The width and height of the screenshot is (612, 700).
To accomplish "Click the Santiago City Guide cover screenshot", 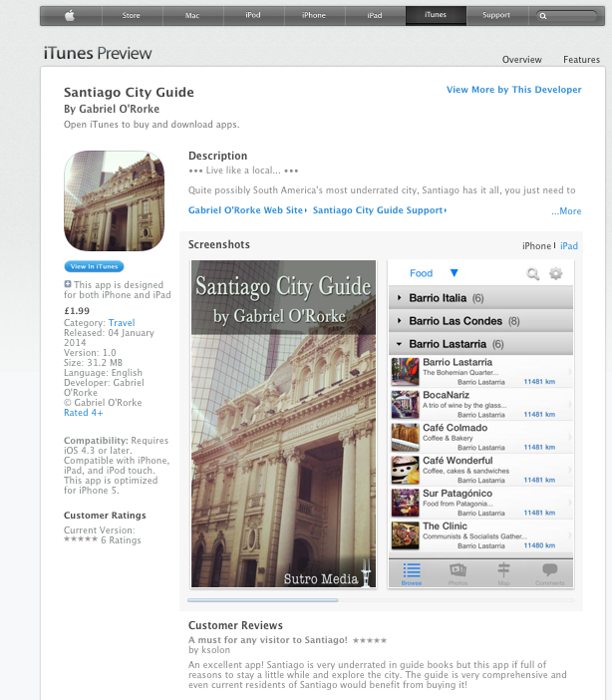I will click(283, 424).
